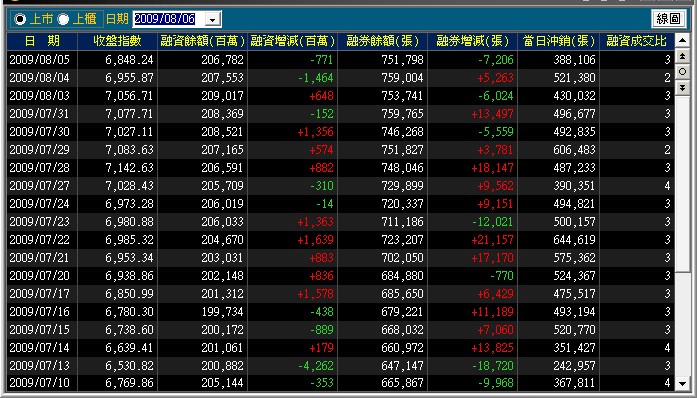
Task: Click the jump-to-bottom double arrow icon
Action: 682,87
